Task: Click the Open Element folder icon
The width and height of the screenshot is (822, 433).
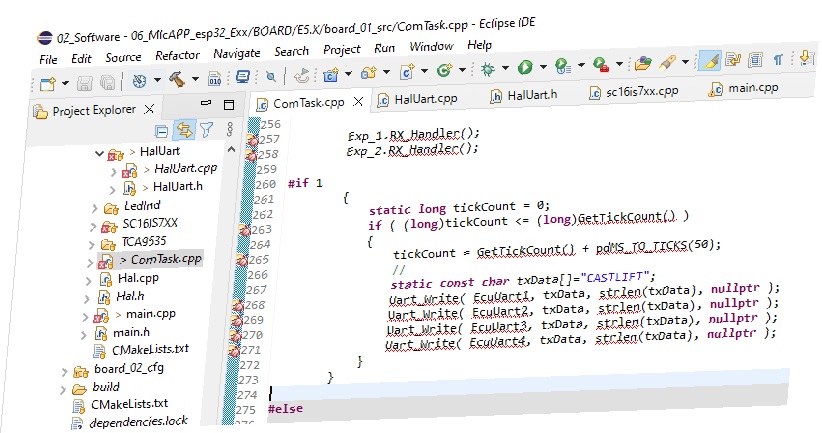Action: (643, 63)
